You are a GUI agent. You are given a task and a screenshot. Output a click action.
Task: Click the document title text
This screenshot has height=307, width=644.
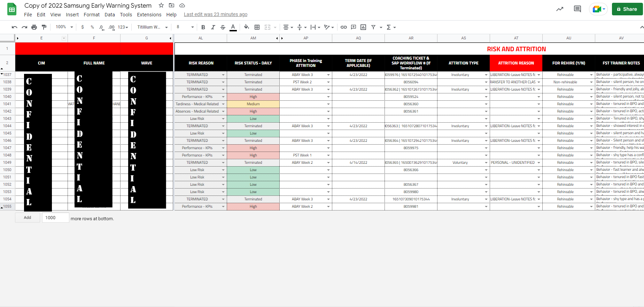pos(88,6)
